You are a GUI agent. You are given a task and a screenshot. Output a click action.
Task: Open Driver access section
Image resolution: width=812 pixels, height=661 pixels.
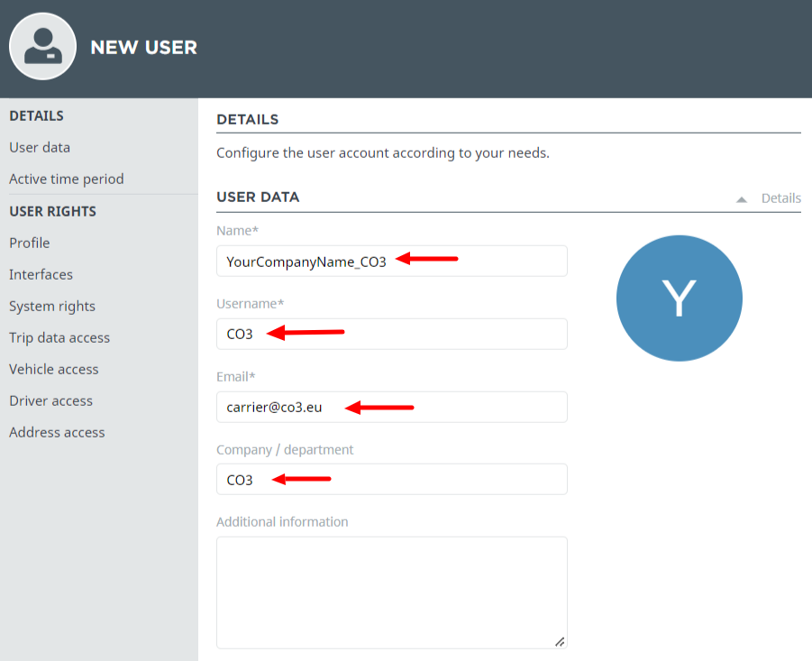[x=50, y=401]
